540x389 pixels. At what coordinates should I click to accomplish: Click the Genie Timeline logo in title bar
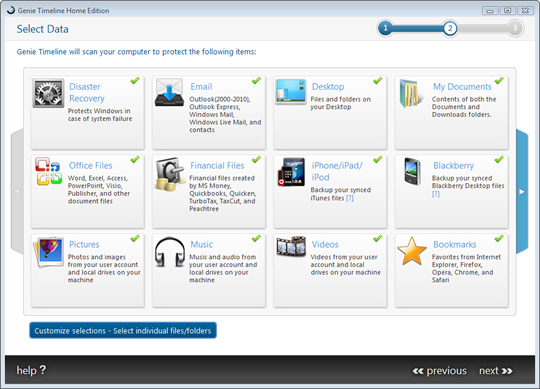[x=11, y=10]
